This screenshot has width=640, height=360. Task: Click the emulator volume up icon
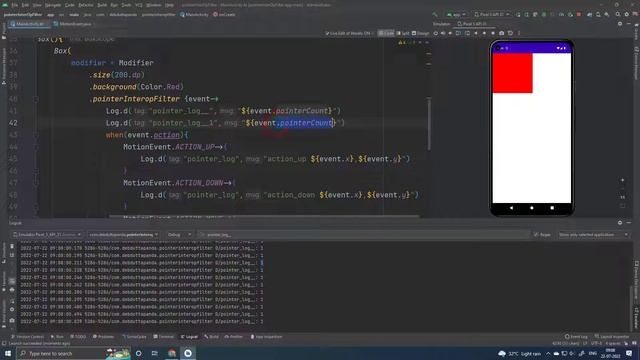click(x=443, y=33)
